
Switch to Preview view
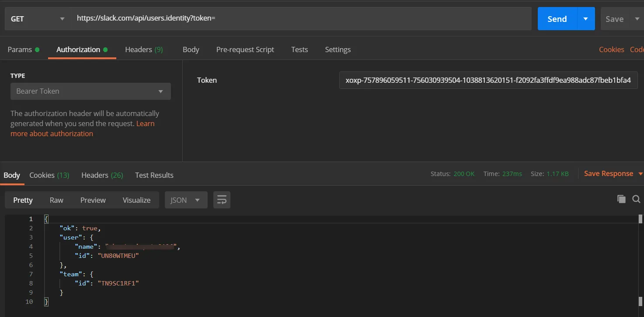tap(93, 200)
